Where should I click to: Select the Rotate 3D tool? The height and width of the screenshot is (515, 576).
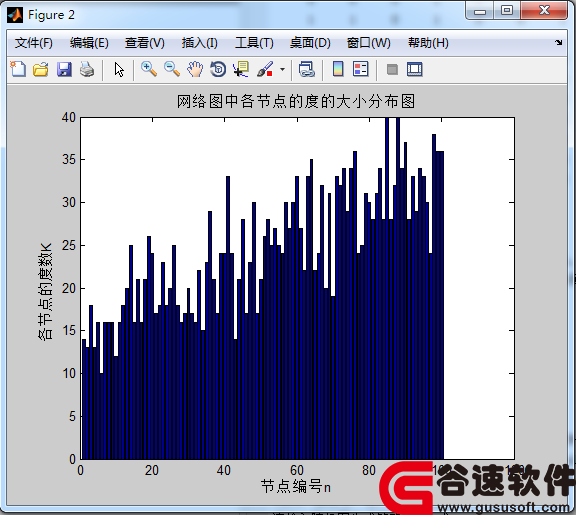coord(218,69)
